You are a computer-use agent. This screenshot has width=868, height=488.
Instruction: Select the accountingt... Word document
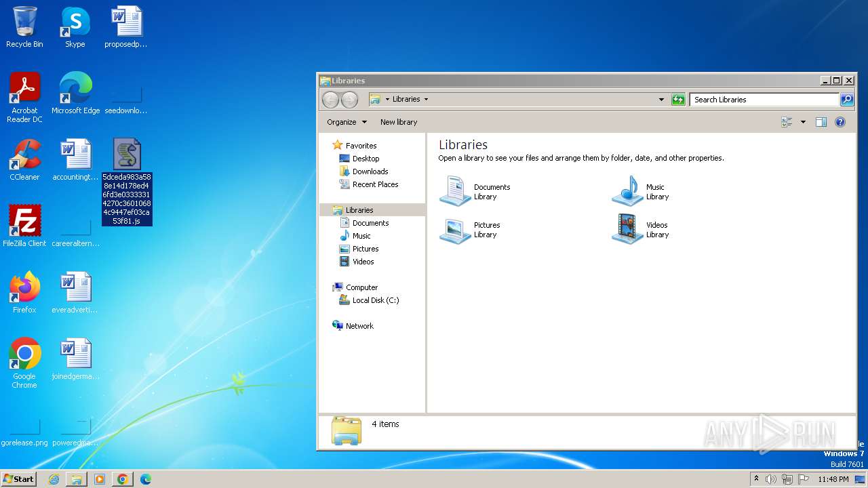pos(75,160)
